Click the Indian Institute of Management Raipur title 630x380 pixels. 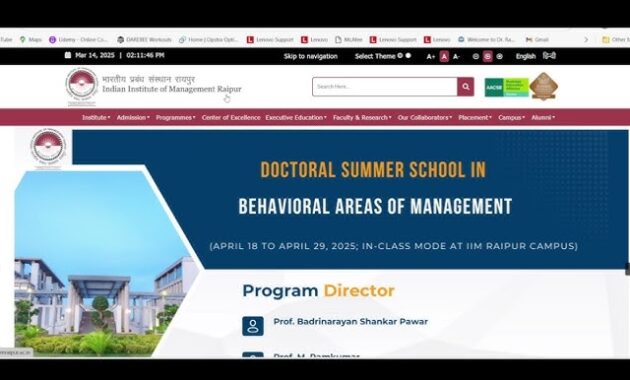tap(172, 89)
